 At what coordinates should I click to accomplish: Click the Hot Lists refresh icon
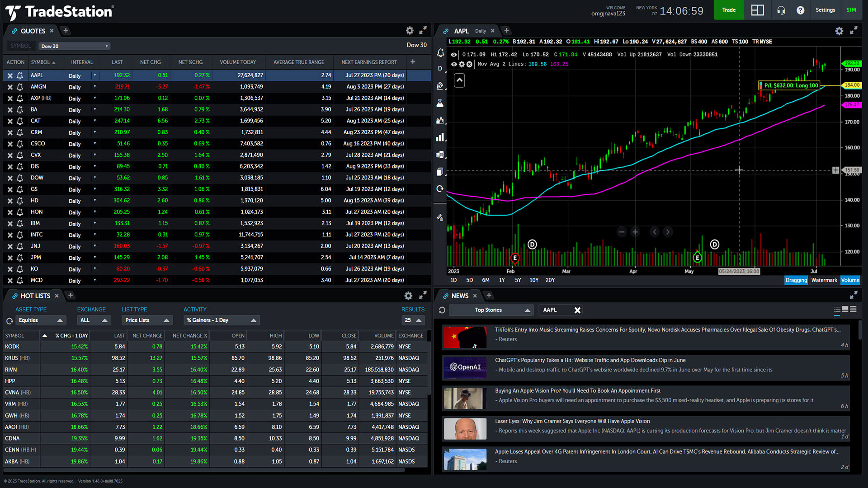(x=9, y=320)
